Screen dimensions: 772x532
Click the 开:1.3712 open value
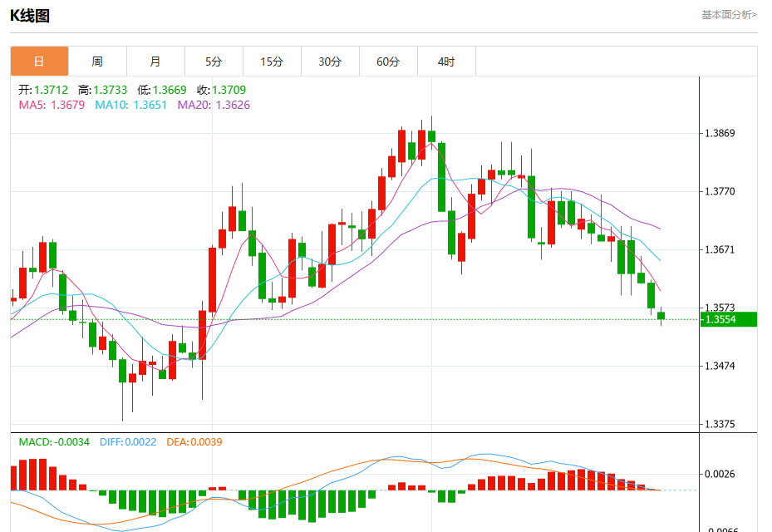43,90
